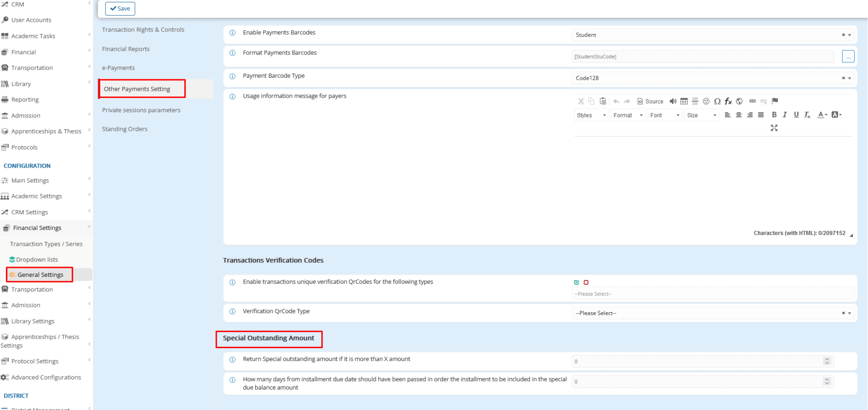Image resolution: width=868 pixels, height=410 pixels.
Task: Deselect all QrCode transaction types (red square)
Action: pos(586,282)
